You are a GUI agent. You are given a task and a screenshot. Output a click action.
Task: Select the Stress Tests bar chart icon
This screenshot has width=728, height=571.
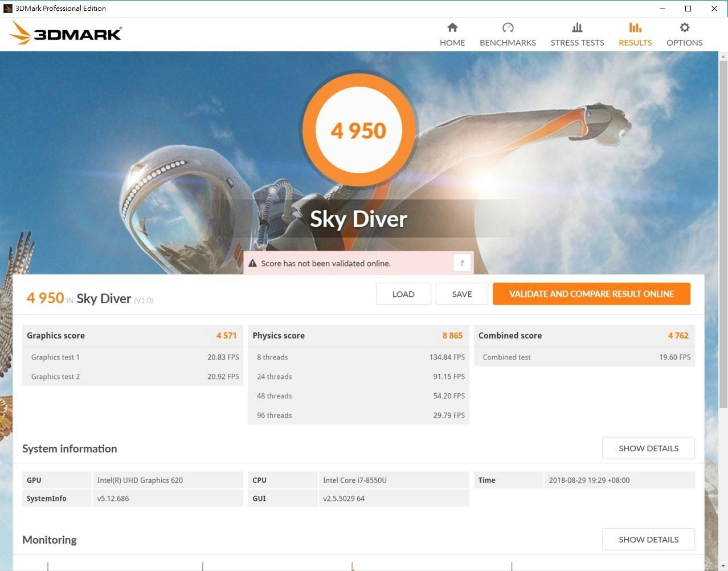tap(577, 27)
